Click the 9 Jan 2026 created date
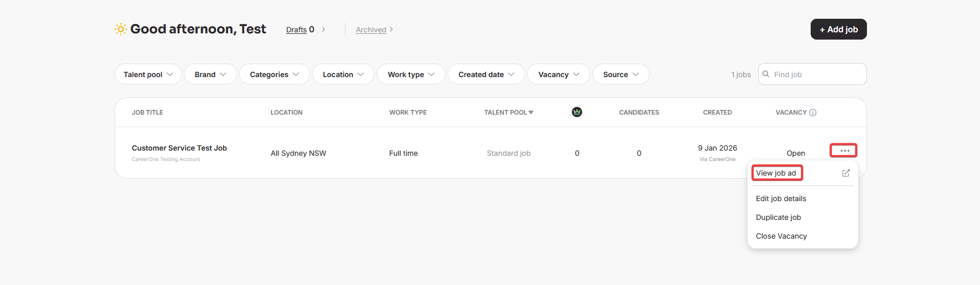The height and width of the screenshot is (285, 980). pos(717,148)
